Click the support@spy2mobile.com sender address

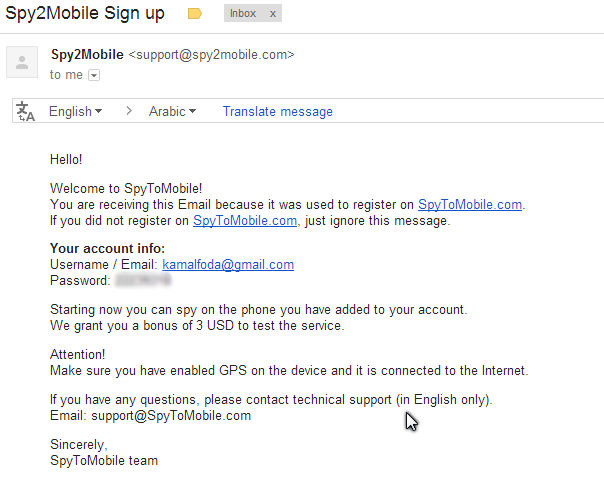coord(211,55)
